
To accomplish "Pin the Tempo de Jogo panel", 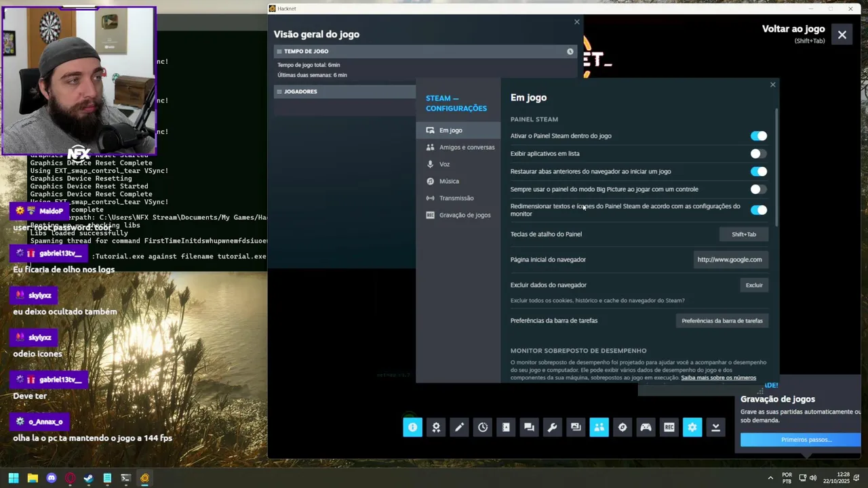I will 570,52.
